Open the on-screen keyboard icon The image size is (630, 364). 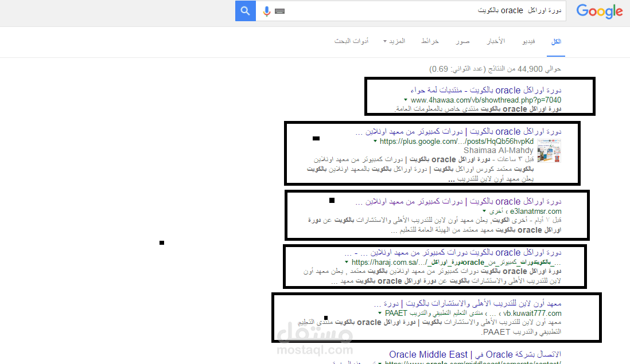(279, 11)
